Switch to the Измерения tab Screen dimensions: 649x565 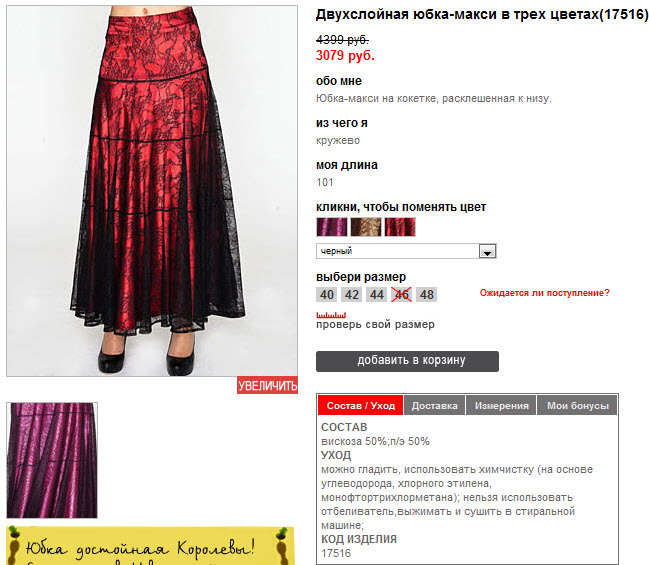(x=501, y=406)
